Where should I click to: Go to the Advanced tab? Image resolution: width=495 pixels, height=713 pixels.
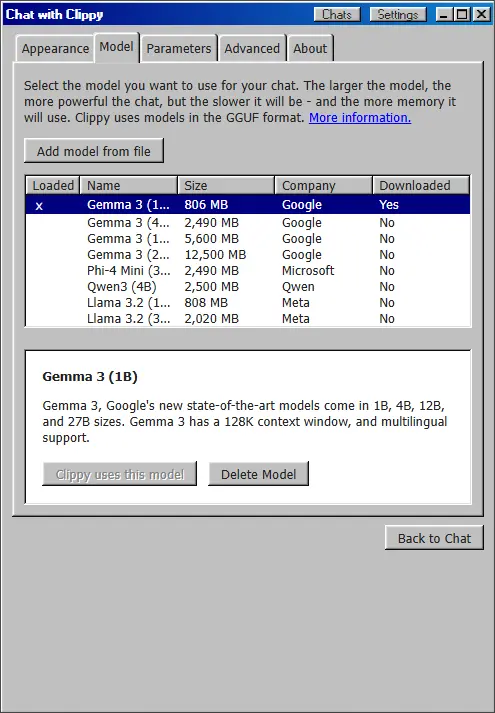pyautogui.click(x=252, y=49)
